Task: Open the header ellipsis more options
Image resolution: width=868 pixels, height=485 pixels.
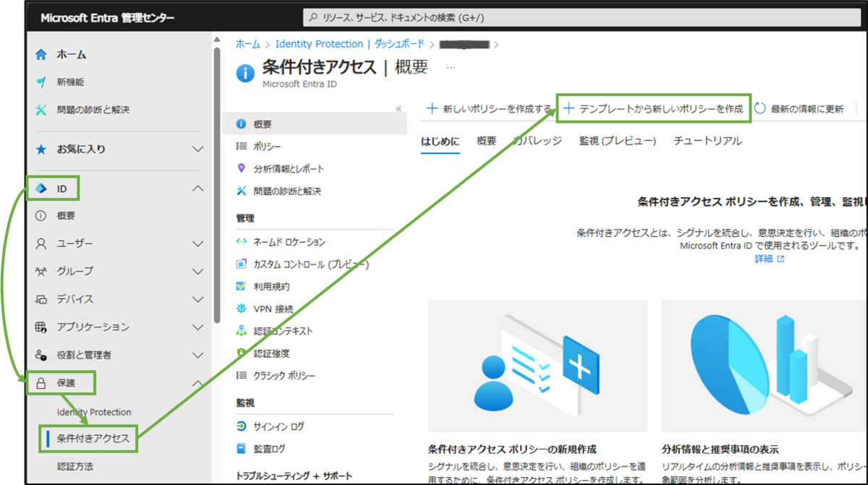Action: 451,67
